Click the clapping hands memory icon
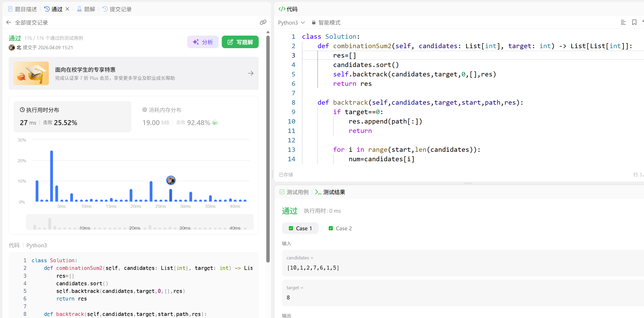This screenshot has width=644, height=318. 215,122
